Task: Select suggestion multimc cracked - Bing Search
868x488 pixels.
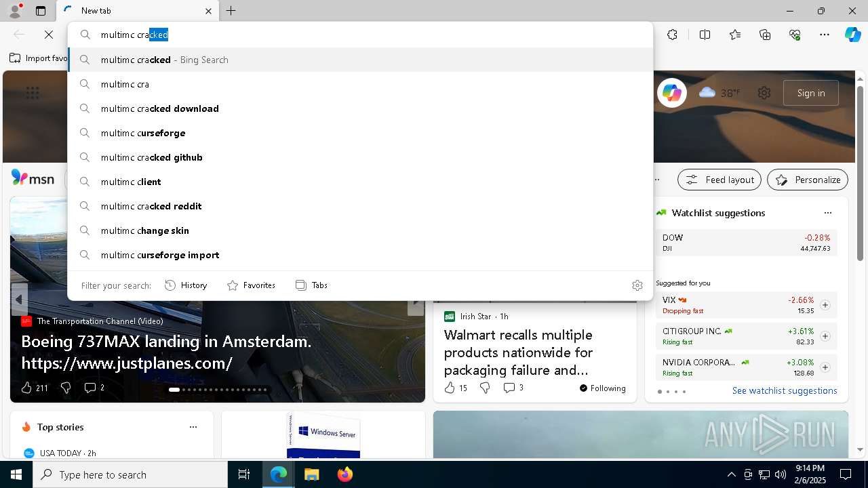Action: [360, 60]
